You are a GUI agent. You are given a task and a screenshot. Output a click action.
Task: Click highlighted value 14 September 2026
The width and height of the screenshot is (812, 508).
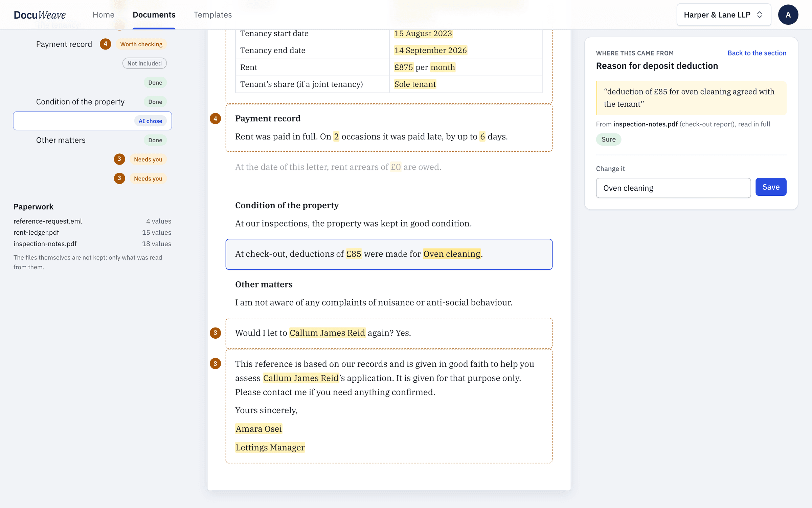430,50
